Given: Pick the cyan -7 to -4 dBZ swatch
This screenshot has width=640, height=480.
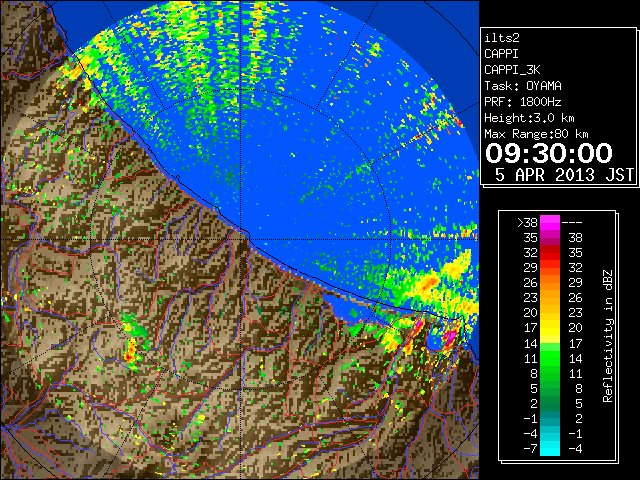Looking at the screenshot, I should click(x=550, y=448).
